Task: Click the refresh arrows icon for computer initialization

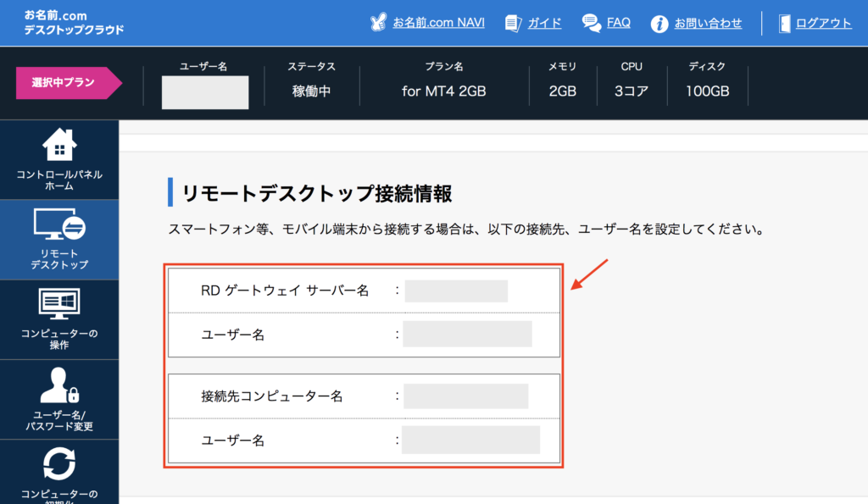Action: [x=59, y=464]
